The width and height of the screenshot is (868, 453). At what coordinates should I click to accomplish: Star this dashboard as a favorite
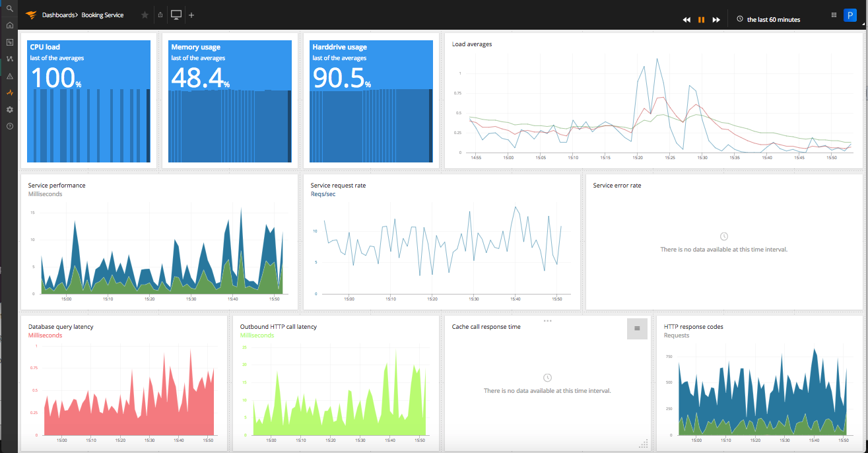(x=145, y=15)
